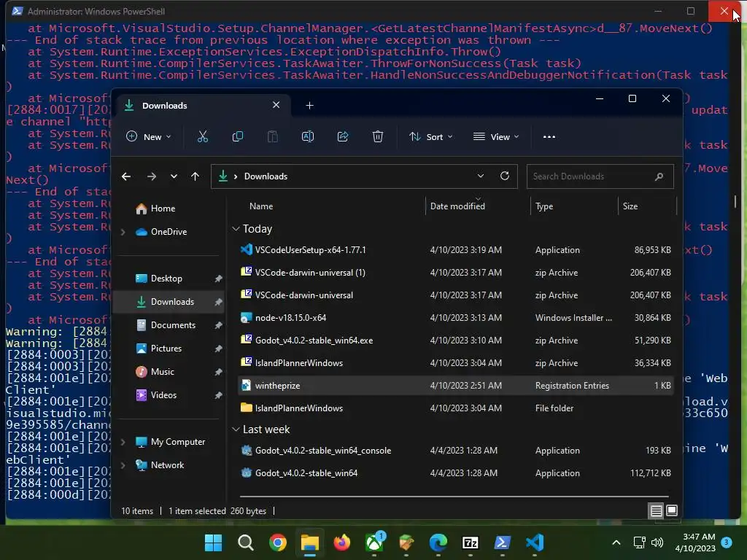Click the Copy icon in the Explorer toolbar

coord(237,136)
